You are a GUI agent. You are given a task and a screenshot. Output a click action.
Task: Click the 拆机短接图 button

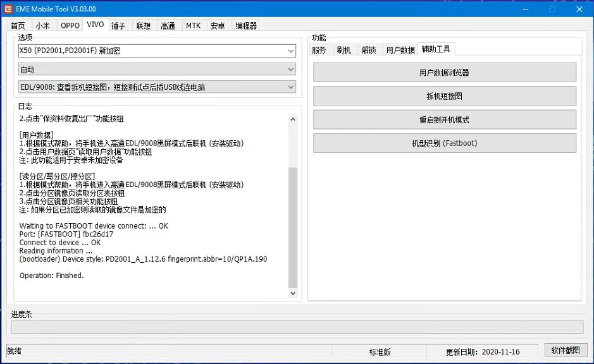[444, 96]
